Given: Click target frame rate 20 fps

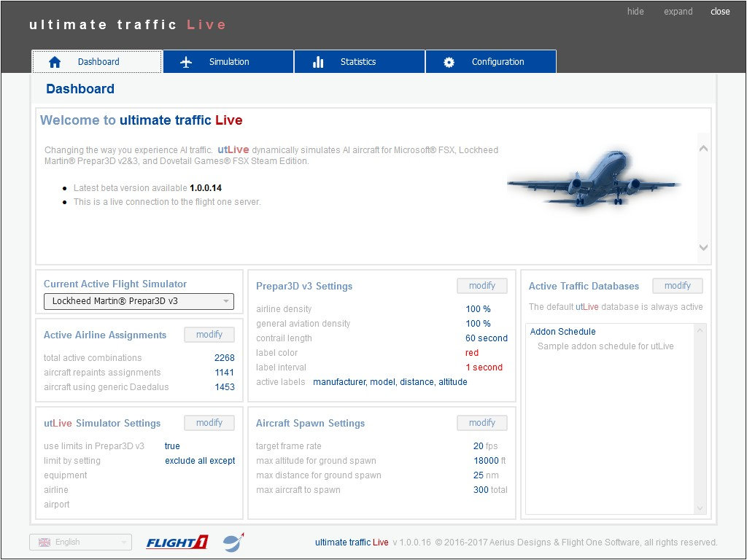Looking at the screenshot, I should point(485,446).
